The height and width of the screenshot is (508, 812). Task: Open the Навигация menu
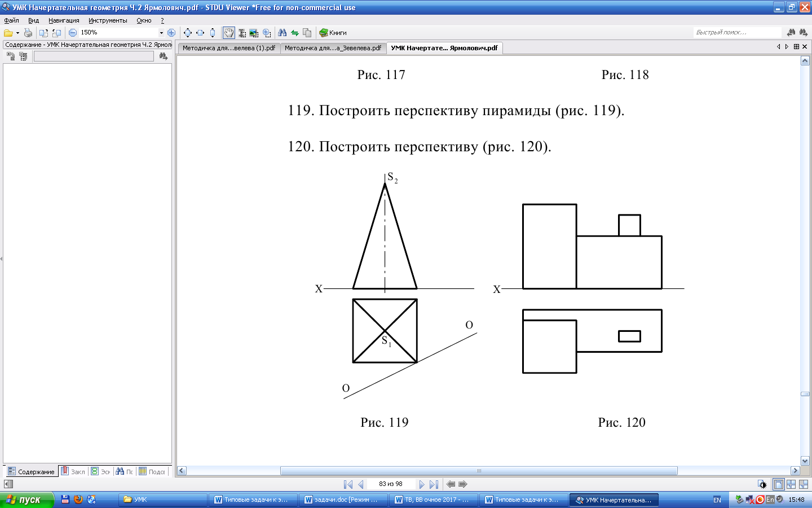[64, 20]
